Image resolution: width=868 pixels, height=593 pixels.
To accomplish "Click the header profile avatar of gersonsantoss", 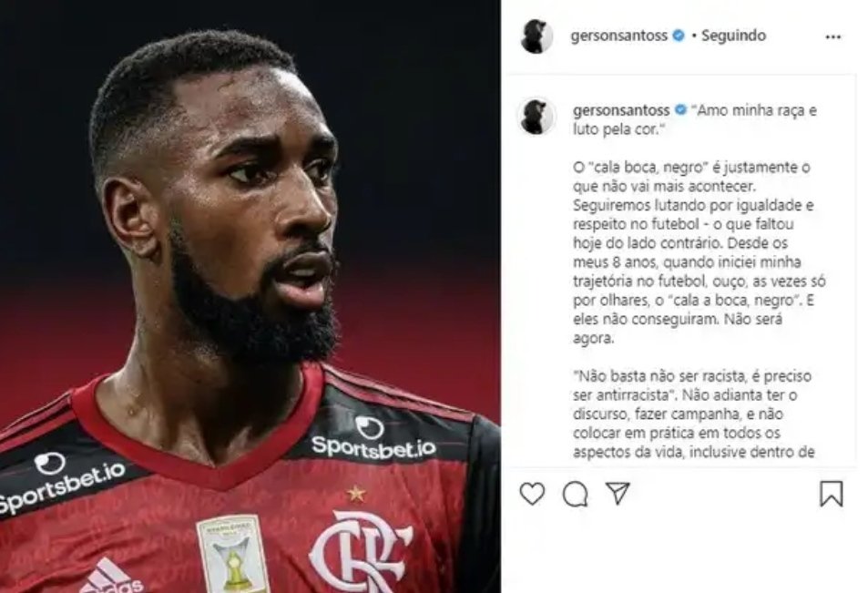I will coord(536,36).
